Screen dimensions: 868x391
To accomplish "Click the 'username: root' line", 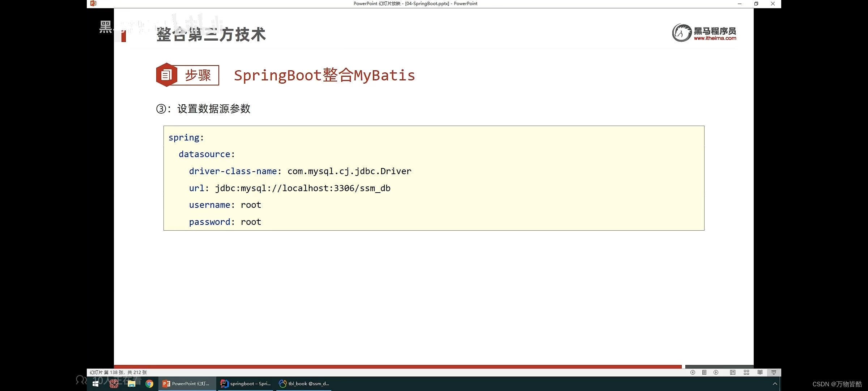I will pyautogui.click(x=225, y=205).
